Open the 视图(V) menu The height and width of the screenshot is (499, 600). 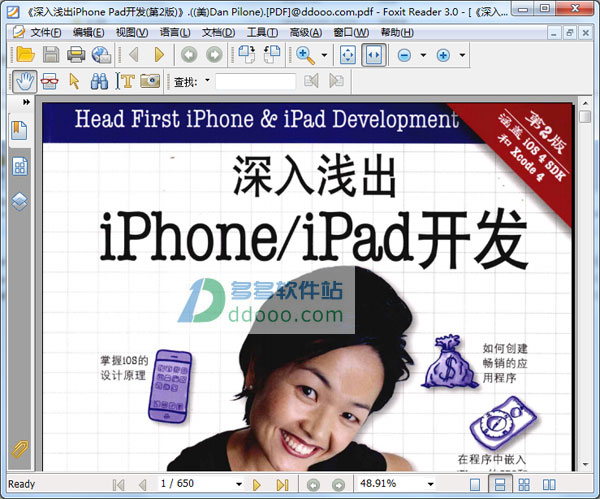pyautogui.click(x=132, y=33)
